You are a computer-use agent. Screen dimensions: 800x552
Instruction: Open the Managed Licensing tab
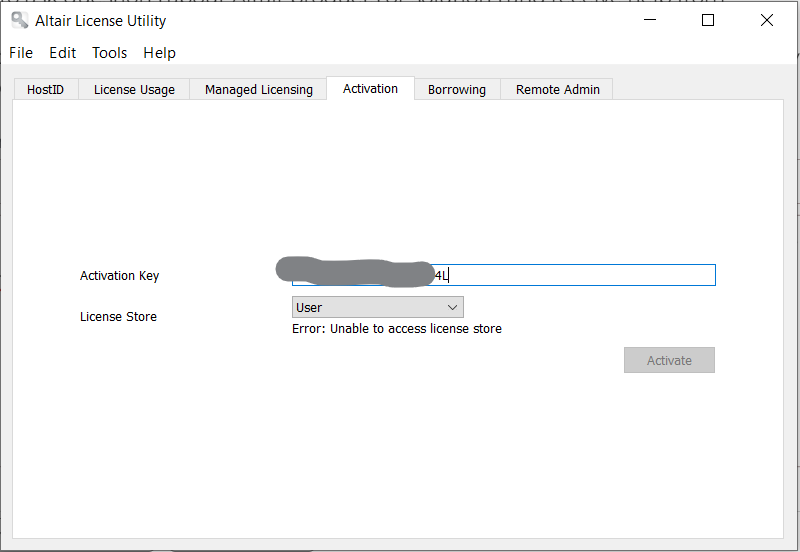(x=259, y=89)
